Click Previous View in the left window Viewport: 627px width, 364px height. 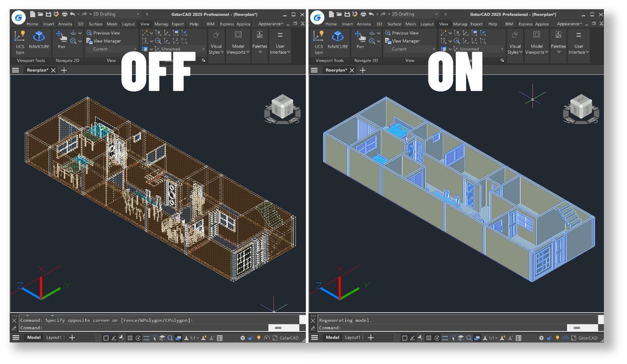pos(103,33)
